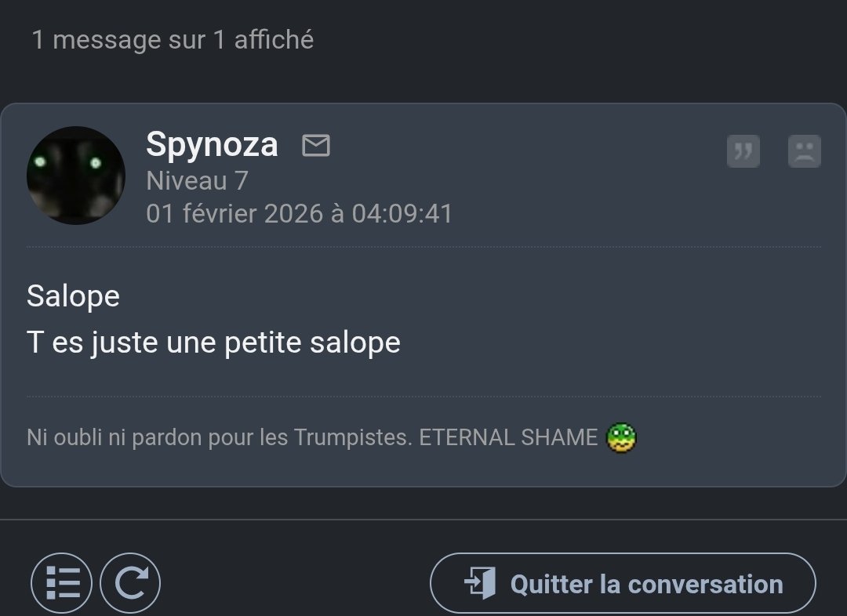
Task: Click the Niveau 7 level label
Action: (x=197, y=181)
